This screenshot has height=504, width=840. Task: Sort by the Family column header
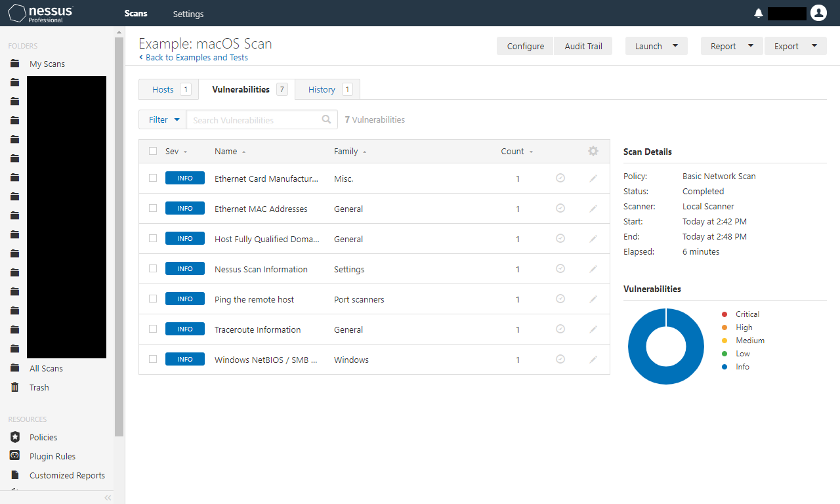350,151
